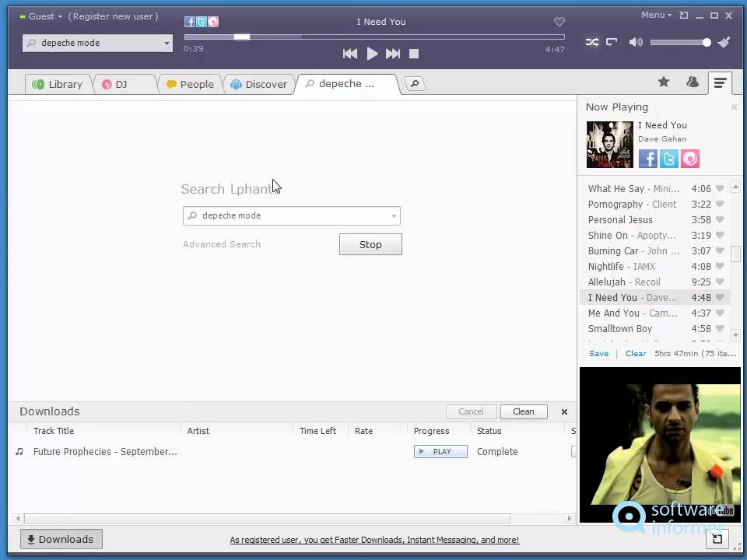The height and width of the screenshot is (560, 747).
Task: Expand top search box dropdown arrow
Action: 167,43
